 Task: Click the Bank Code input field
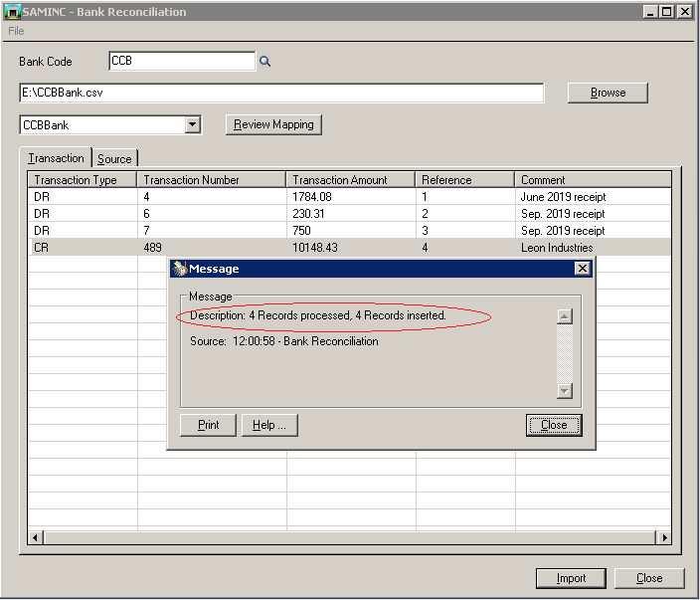182,61
